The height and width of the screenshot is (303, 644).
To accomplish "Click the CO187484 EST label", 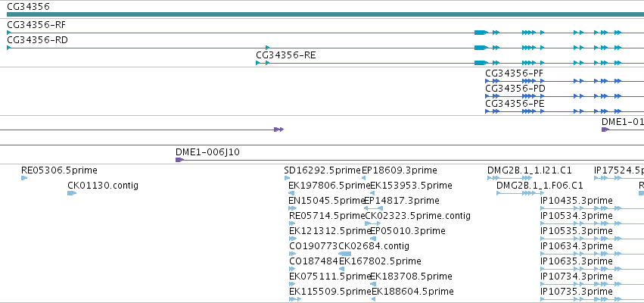I will click(x=313, y=262).
